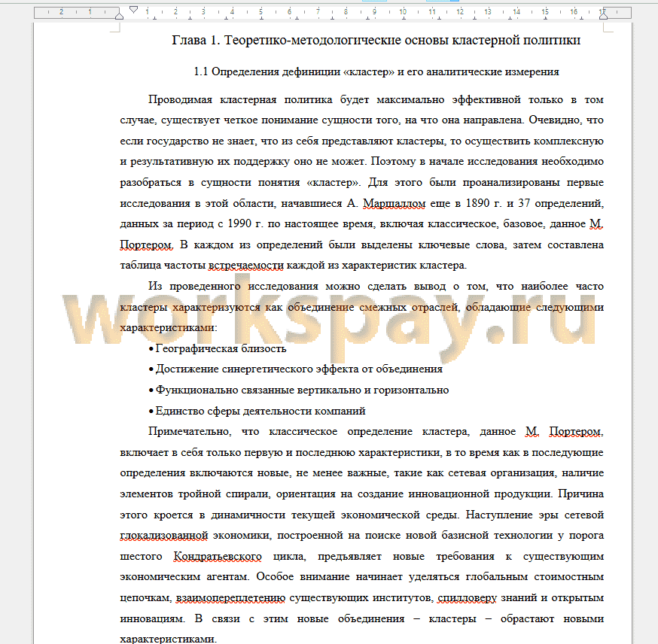The image size is (658, 644).
Task: Click the left indent marker on ruler
Action: (119, 16)
